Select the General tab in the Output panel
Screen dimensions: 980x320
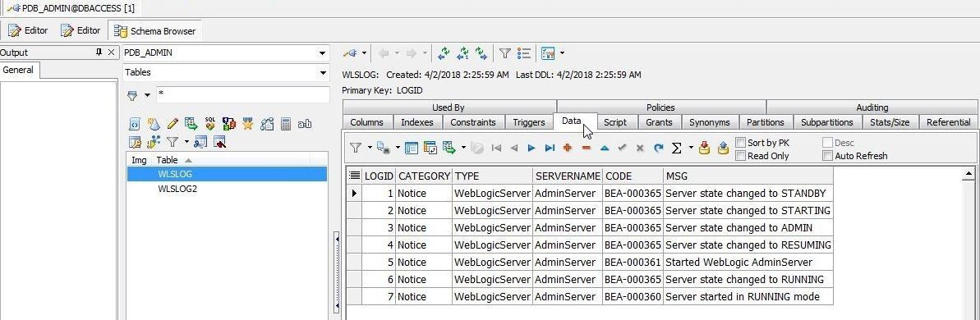coord(18,70)
